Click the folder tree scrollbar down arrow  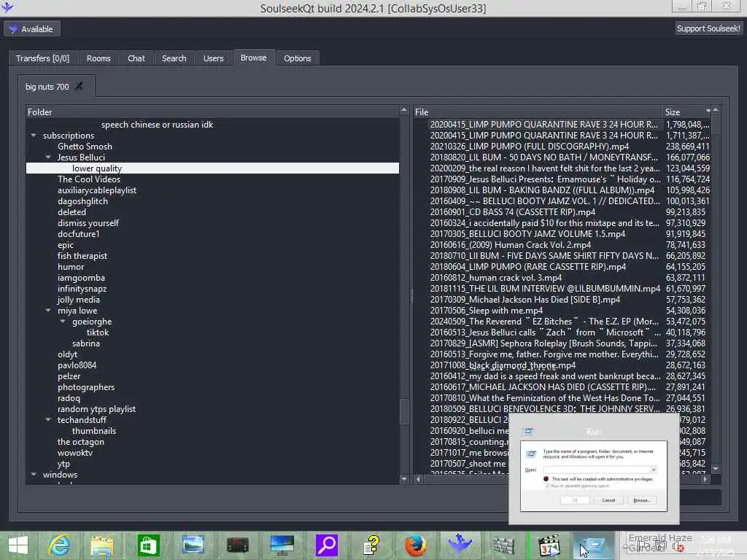pos(404,479)
